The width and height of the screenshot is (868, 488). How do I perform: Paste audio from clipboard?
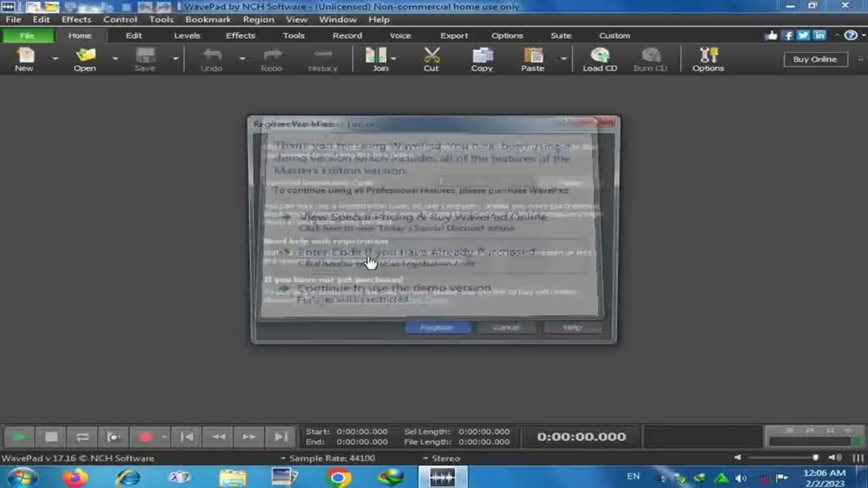pyautogui.click(x=533, y=59)
